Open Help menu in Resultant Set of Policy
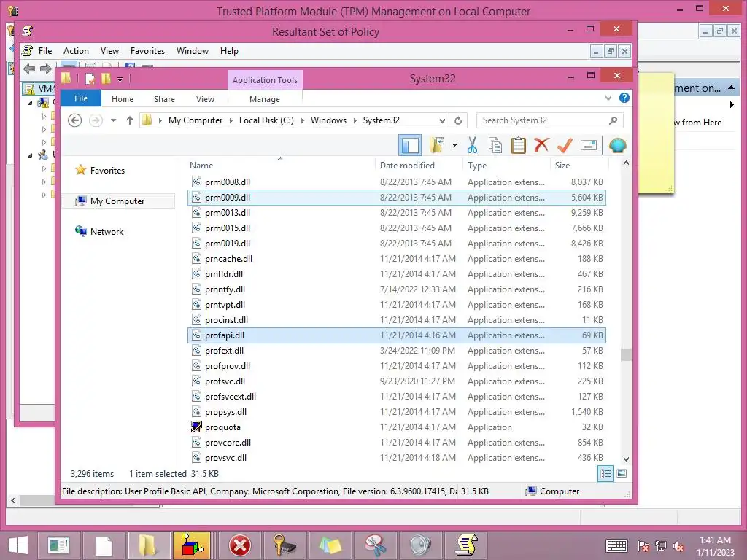 click(x=229, y=51)
